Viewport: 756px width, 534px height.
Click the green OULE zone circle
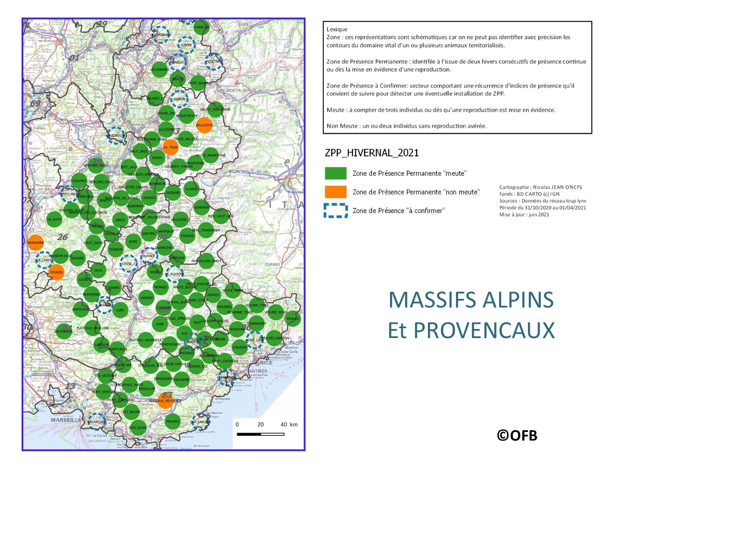98,270
